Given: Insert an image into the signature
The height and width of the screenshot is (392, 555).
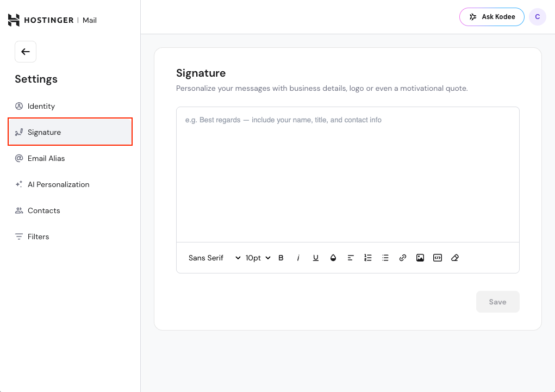Looking at the screenshot, I should click(x=420, y=258).
